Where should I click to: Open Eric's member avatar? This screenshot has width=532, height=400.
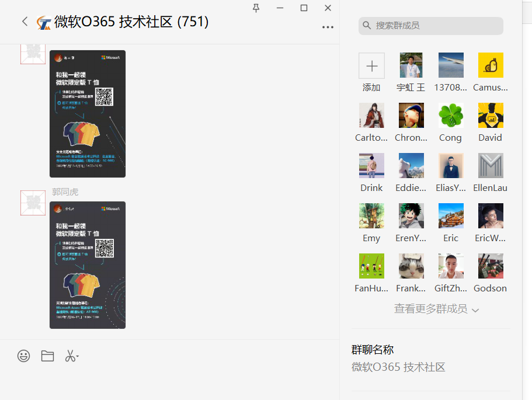pyautogui.click(x=451, y=216)
